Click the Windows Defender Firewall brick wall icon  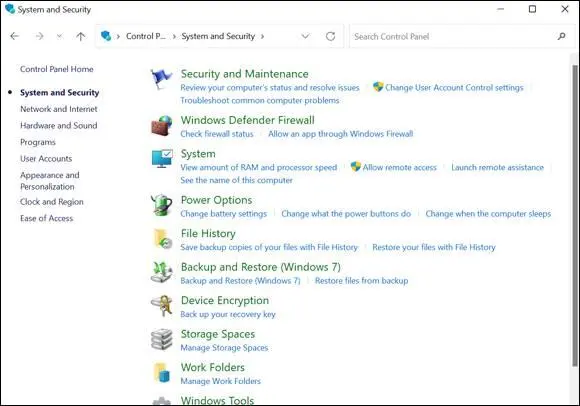(x=162, y=126)
